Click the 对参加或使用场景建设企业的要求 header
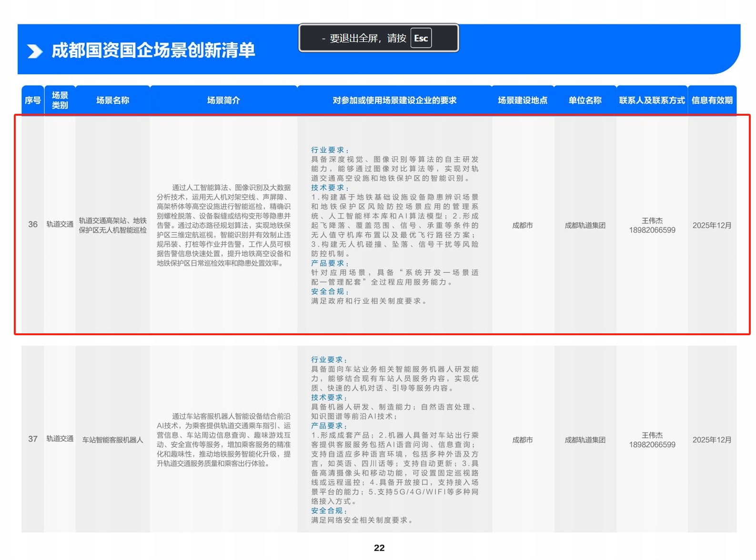This screenshot has height=560, width=756. (394, 100)
